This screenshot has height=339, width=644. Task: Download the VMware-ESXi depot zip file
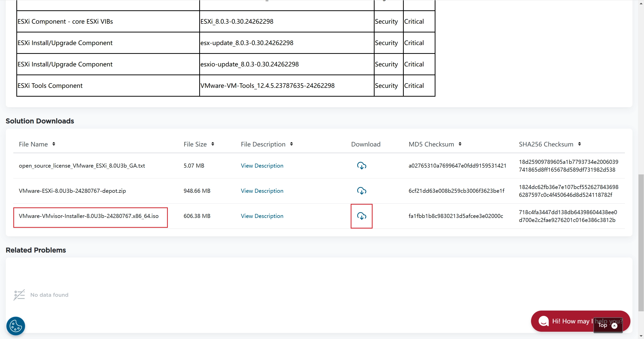click(x=361, y=191)
